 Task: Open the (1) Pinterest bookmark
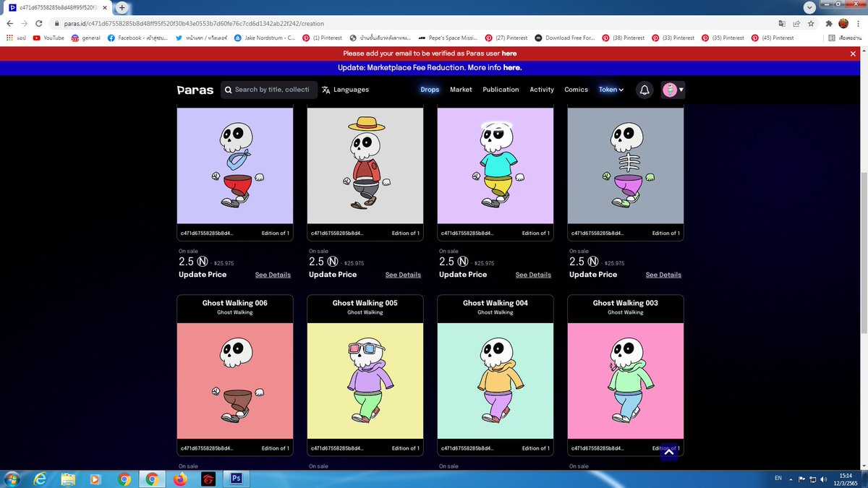pyautogui.click(x=322, y=38)
